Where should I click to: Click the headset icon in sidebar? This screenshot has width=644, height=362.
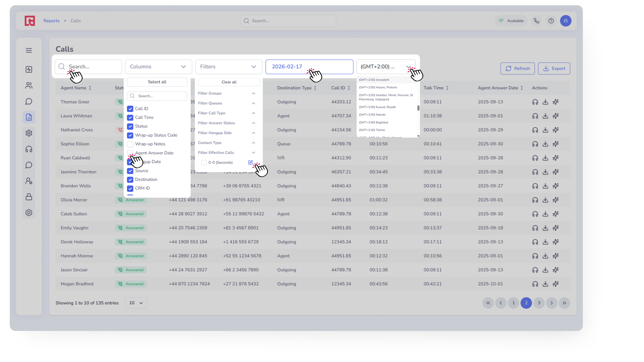29,149
